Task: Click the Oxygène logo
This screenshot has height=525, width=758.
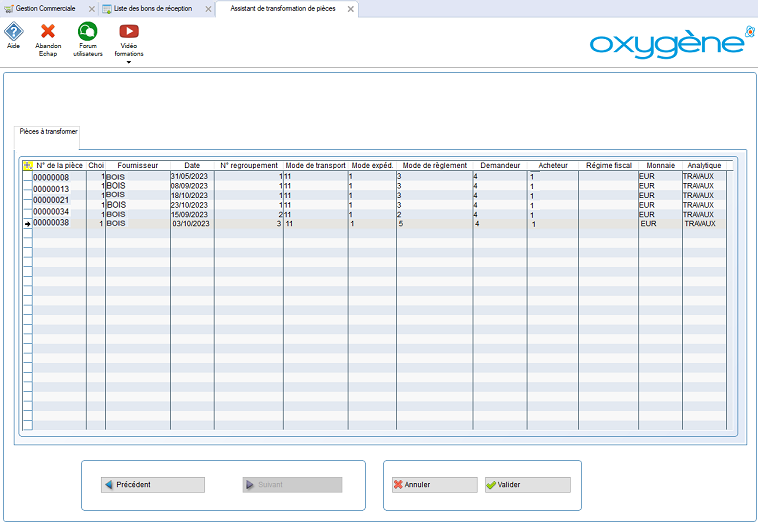Action: 666,43
